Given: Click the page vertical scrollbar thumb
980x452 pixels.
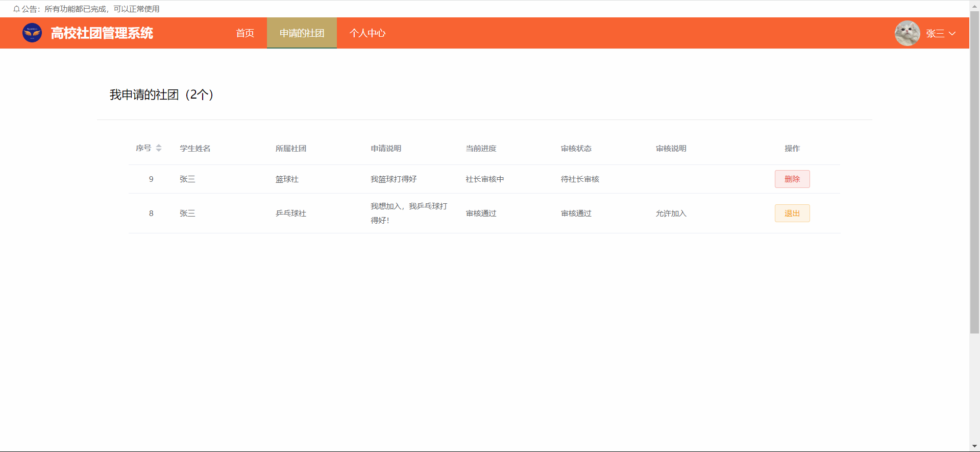Looking at the screenshot, I should pos(974,172).
